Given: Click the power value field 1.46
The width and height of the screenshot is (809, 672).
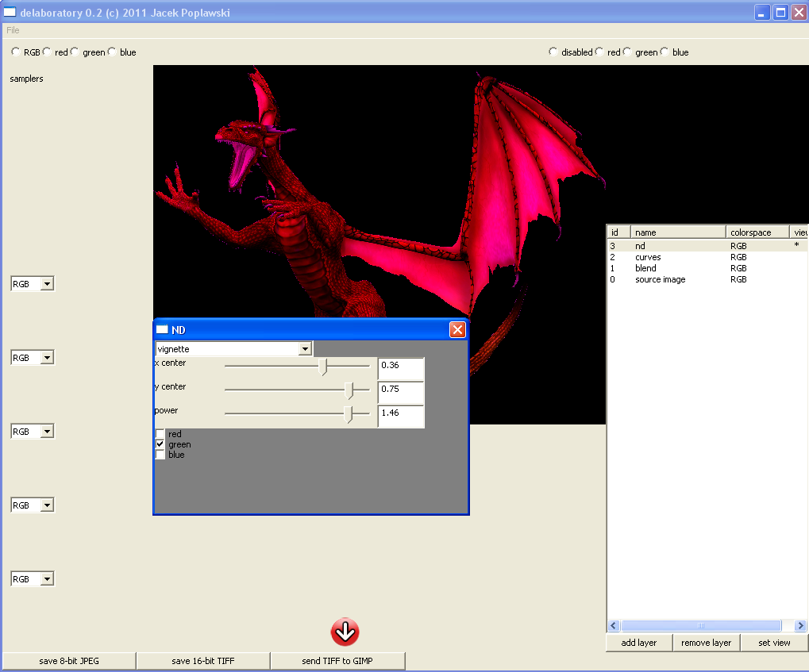Looking at the screenshot, I should pyautogui.click(x=401, y=416).
